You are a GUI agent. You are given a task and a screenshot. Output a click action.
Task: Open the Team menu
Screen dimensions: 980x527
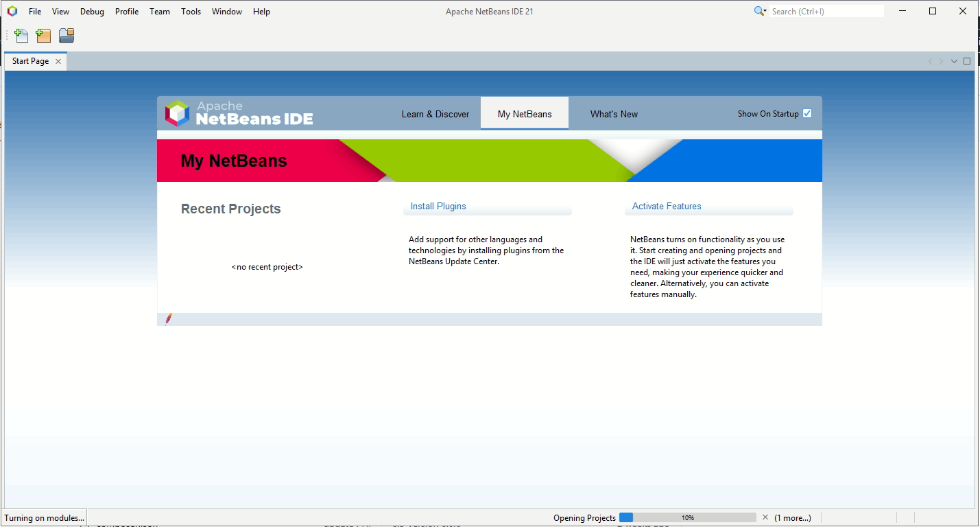tap(160, 12)
